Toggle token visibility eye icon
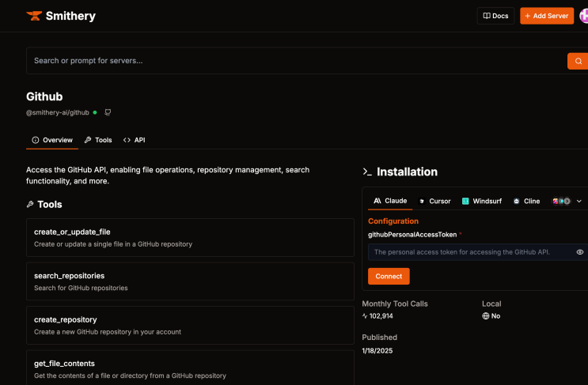Image resolution: width=588 pixels, height=385 pixels. click(580, 252)
